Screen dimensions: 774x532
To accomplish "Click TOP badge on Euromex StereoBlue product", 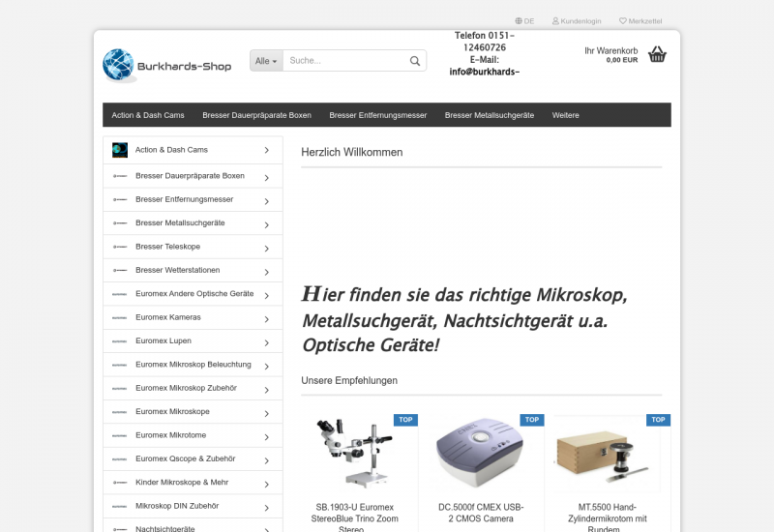I will point(405,420).
